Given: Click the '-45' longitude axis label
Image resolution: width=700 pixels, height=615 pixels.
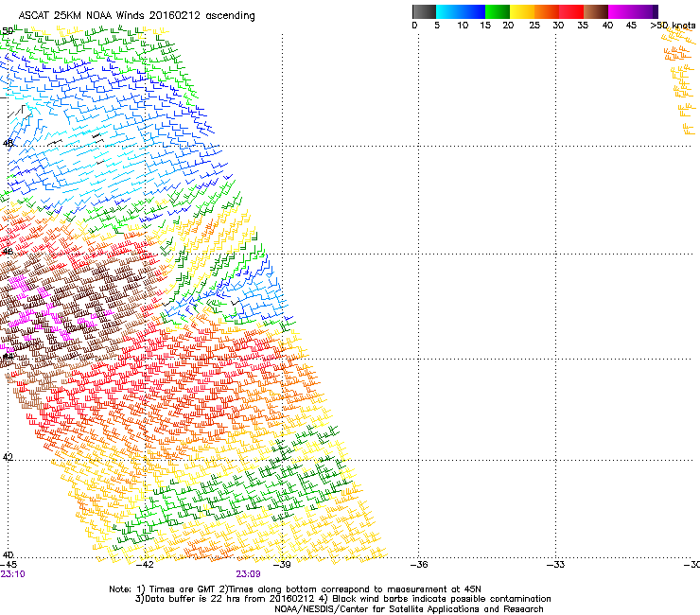Looking at the screenshot, I should tap(8, 565).
